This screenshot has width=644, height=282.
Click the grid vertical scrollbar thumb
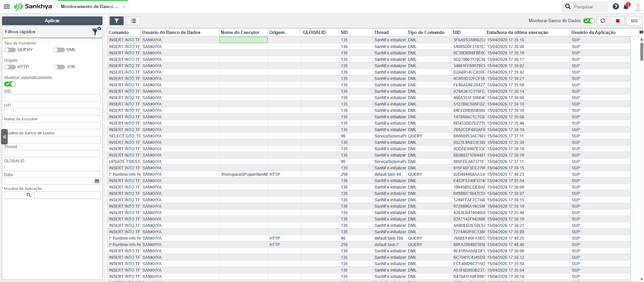(641, 51)
